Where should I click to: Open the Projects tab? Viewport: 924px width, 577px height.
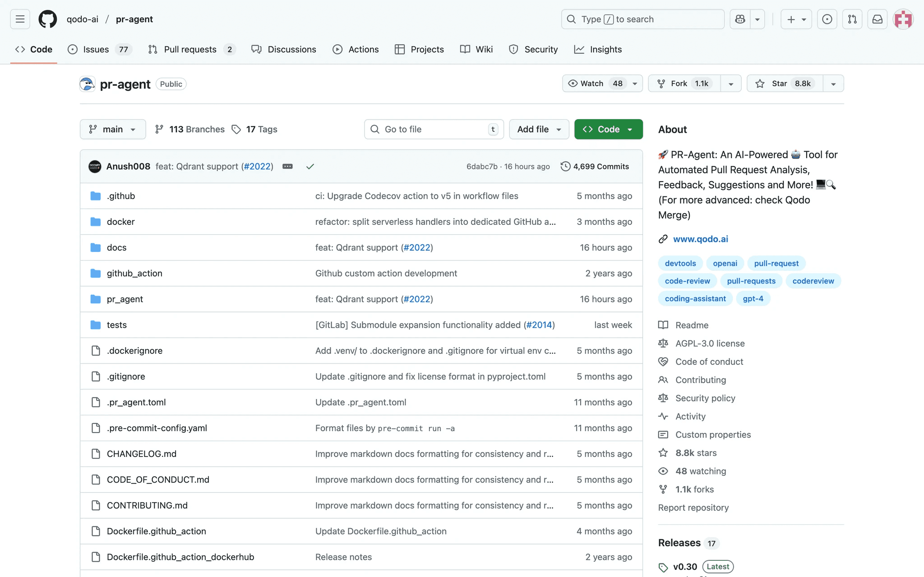coord(419,49)
